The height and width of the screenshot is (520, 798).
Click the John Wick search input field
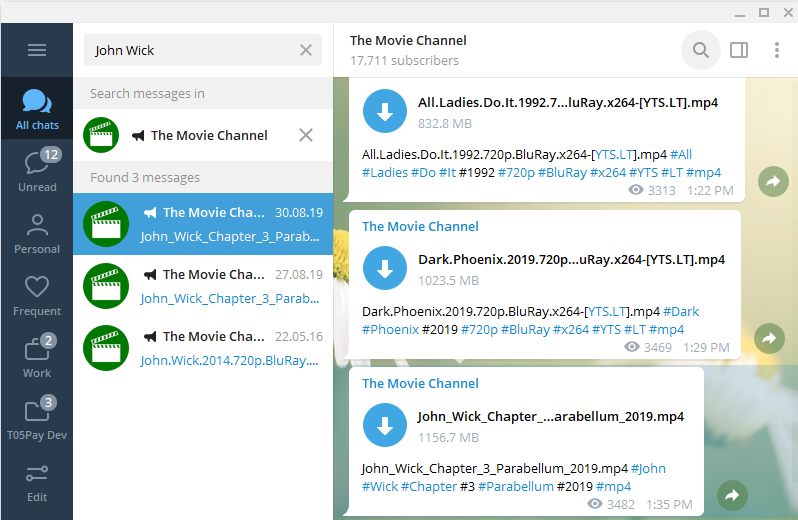[x=203, y=50]
